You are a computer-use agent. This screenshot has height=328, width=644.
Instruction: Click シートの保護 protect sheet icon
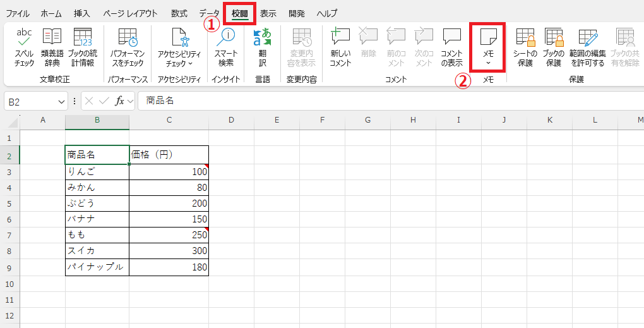[x=525, y=47]
